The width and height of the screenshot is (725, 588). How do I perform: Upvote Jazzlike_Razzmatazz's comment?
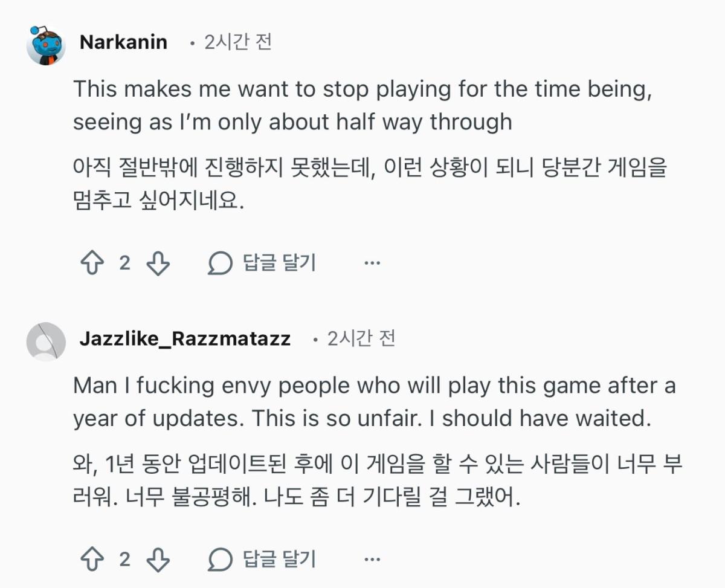tap(92, 560)
